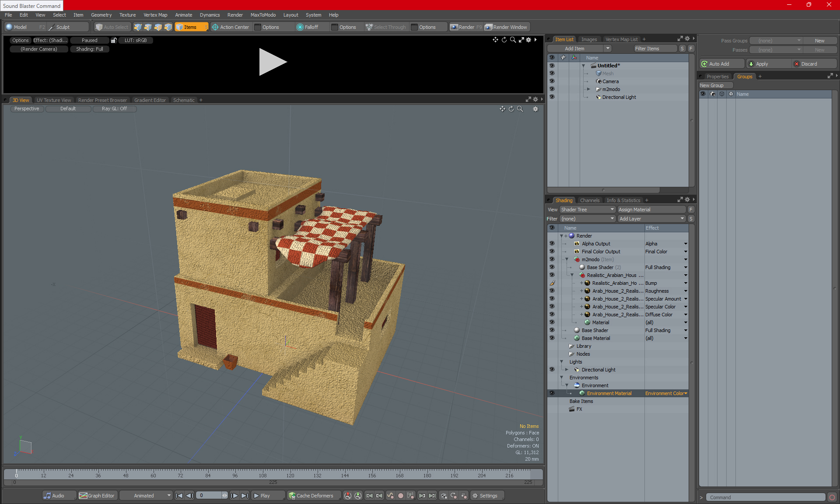840x504 pixels.
Task: Collapse the Environments section
Action: (561, 378)
